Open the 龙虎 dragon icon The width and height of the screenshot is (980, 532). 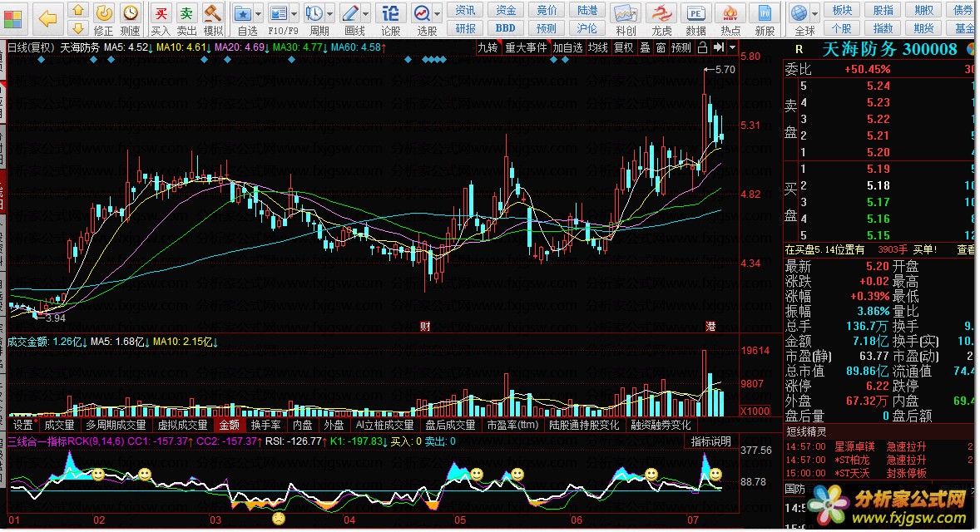click(661, 13)
